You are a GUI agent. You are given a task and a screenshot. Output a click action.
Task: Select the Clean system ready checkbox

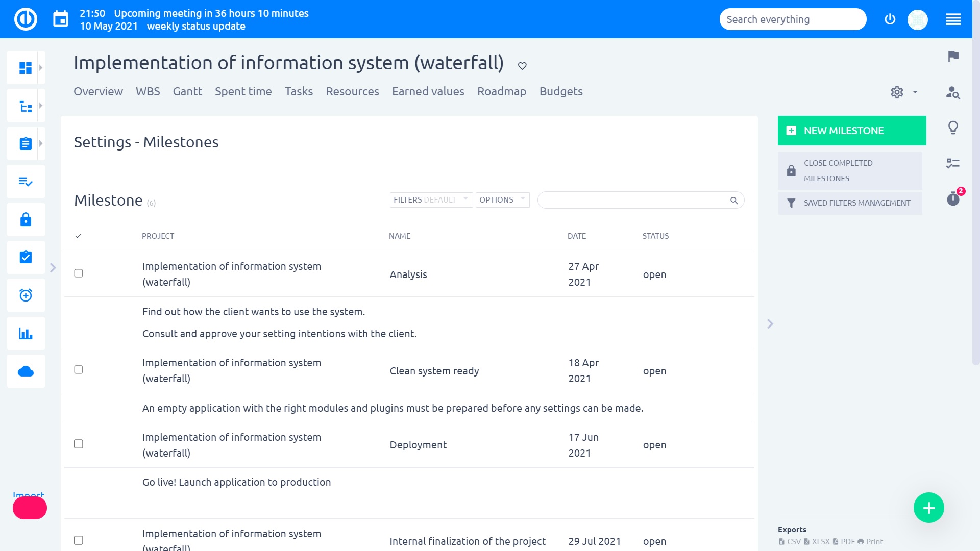tap(79, 370)
